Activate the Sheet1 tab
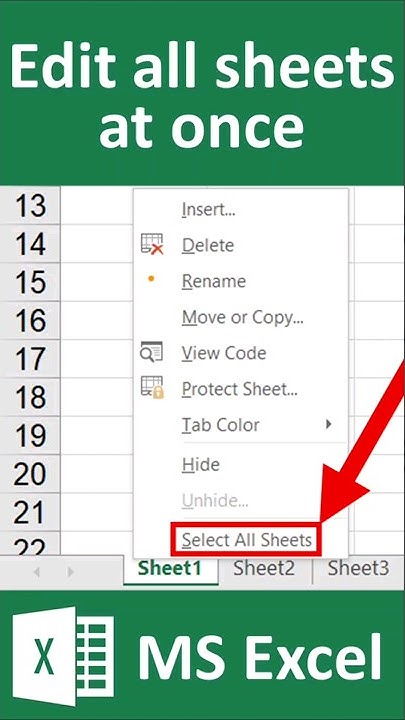This screenshot has height=720, width=405. pyautogui.click(x=170, y=569)
